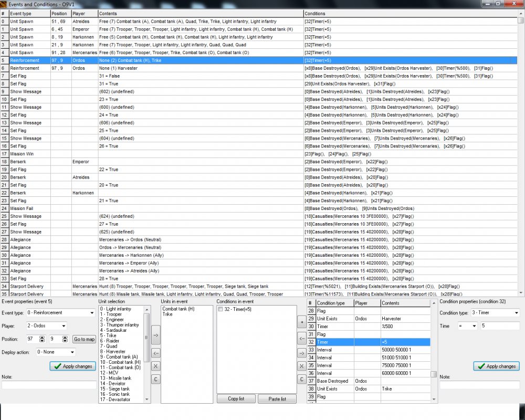Click X button beside Unit selection list
The image size is (525, 420).
[x=156, y=366]
